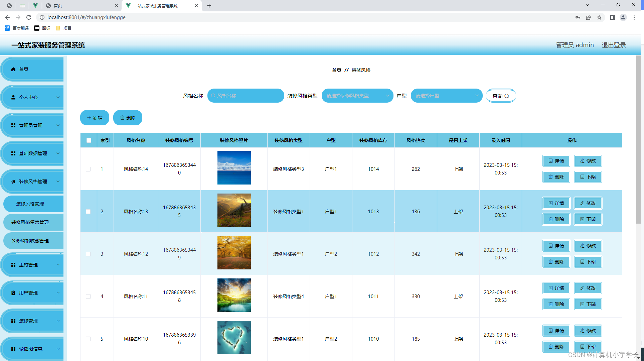644x361 pixels.
Task: Open the 装修风格类型 dropdown filter
Action: point(357,96)
